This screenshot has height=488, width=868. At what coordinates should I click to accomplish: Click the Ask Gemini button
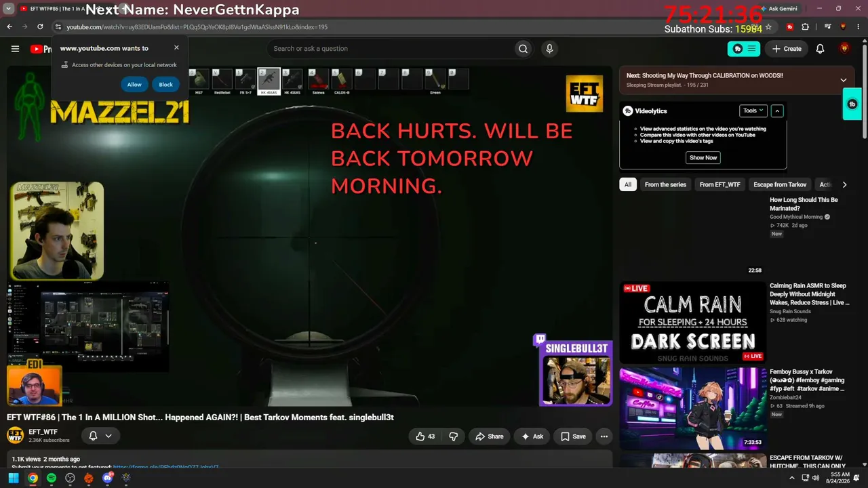[778, 9]
